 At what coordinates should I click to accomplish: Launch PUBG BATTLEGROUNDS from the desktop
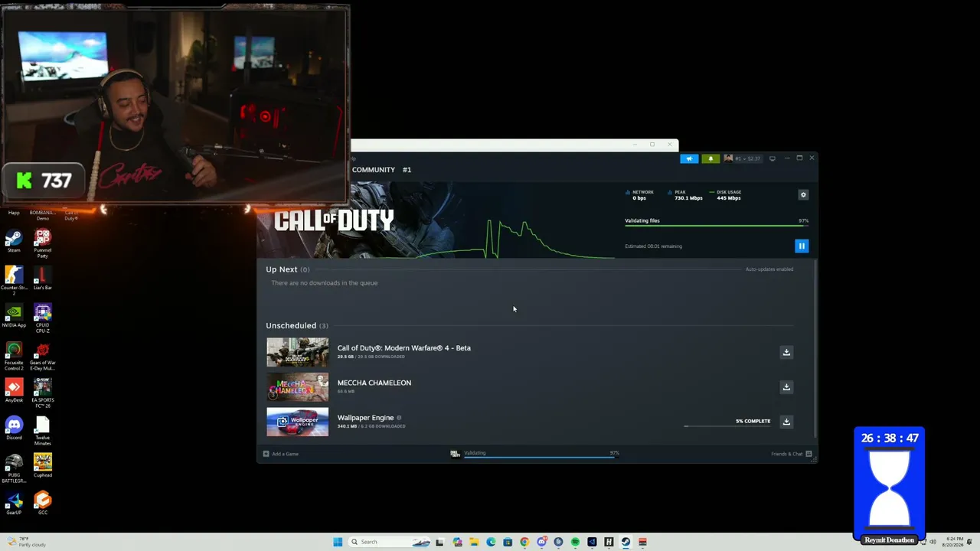point(14,469)
